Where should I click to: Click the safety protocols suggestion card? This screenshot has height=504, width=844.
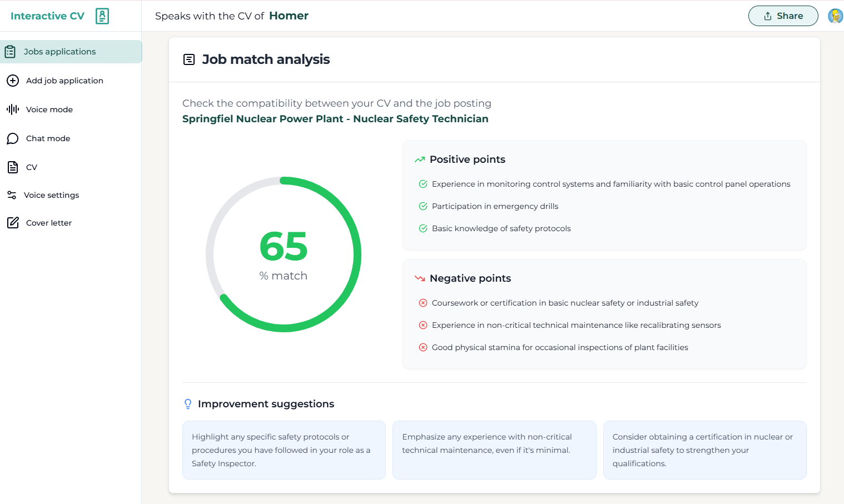[x=284, y=450]
